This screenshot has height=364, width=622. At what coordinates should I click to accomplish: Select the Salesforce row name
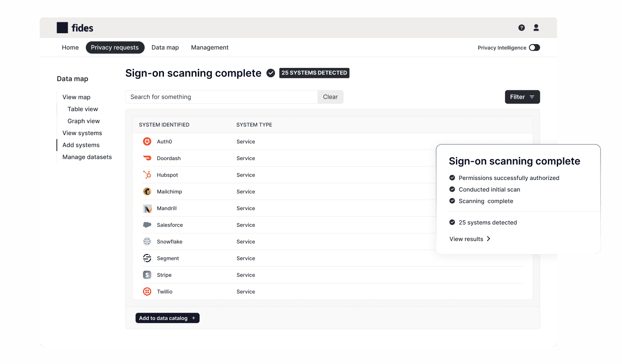(170, 225)
